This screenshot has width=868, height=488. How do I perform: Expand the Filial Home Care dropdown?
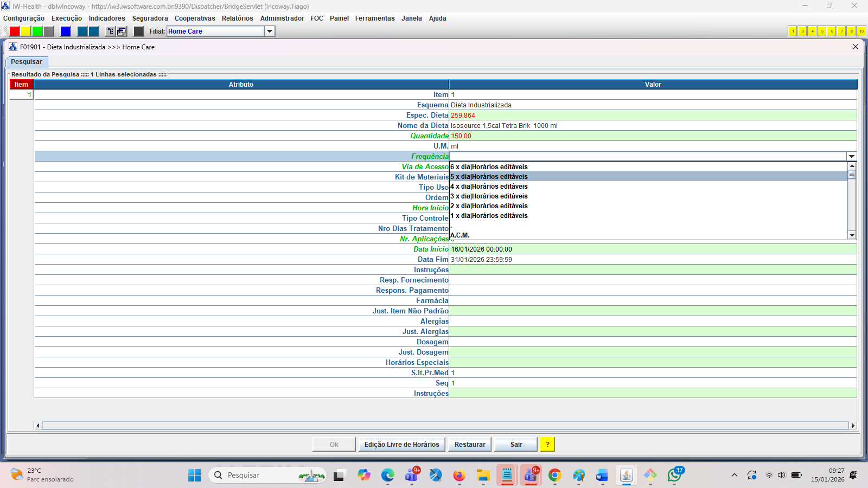[270, 31]
